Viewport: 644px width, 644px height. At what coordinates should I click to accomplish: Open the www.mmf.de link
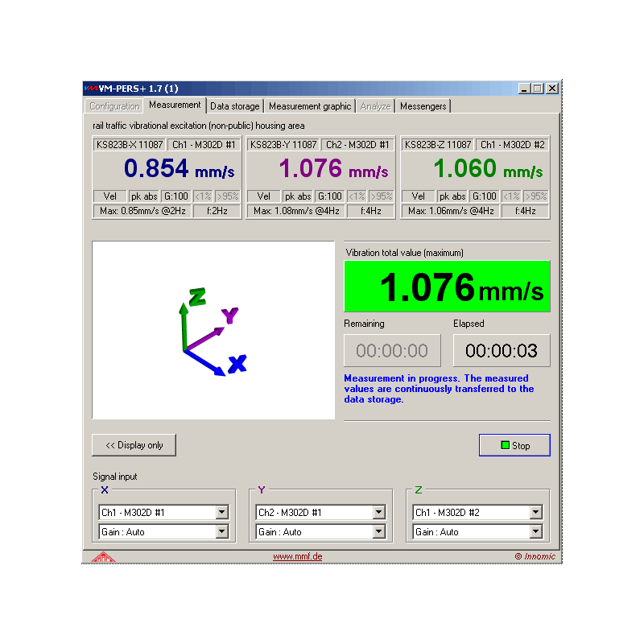click(x=298, y=556)
